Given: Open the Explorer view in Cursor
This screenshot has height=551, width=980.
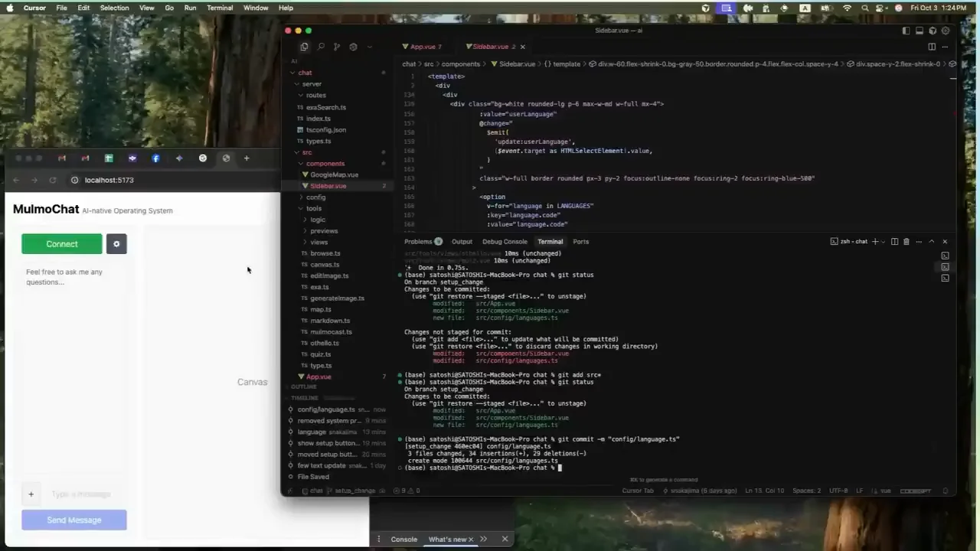Looking at the screenshot, I should tap(304, 47).
